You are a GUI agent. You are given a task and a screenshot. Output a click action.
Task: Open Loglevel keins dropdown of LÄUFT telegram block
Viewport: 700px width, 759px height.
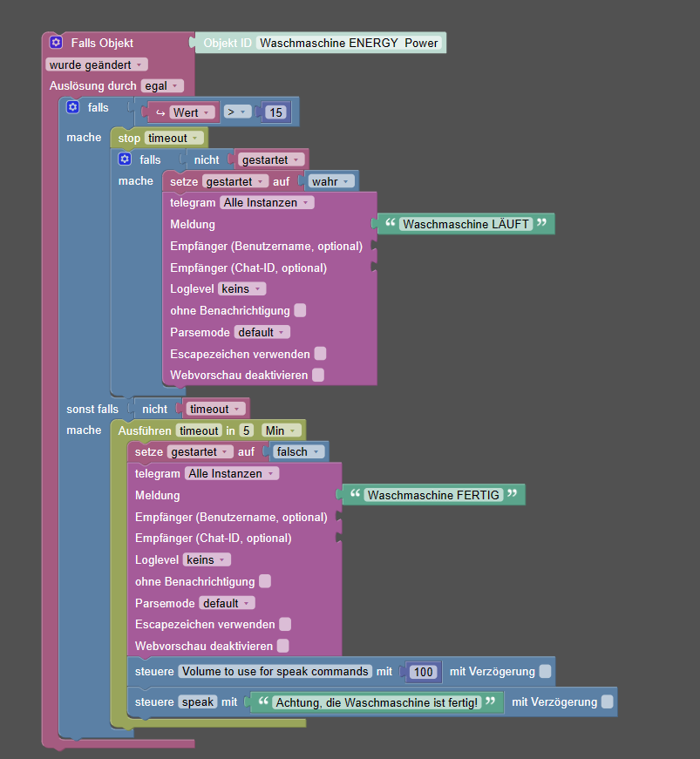tap(241, 289)
